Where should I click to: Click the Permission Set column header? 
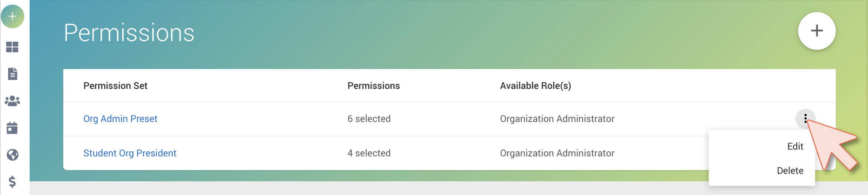coord(115,86)
